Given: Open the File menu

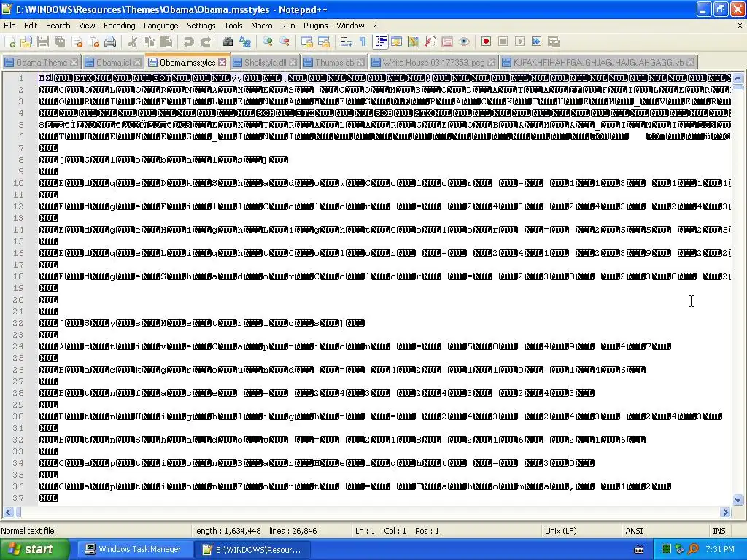Looking at the screenshot, I should [x=9, y=26].
